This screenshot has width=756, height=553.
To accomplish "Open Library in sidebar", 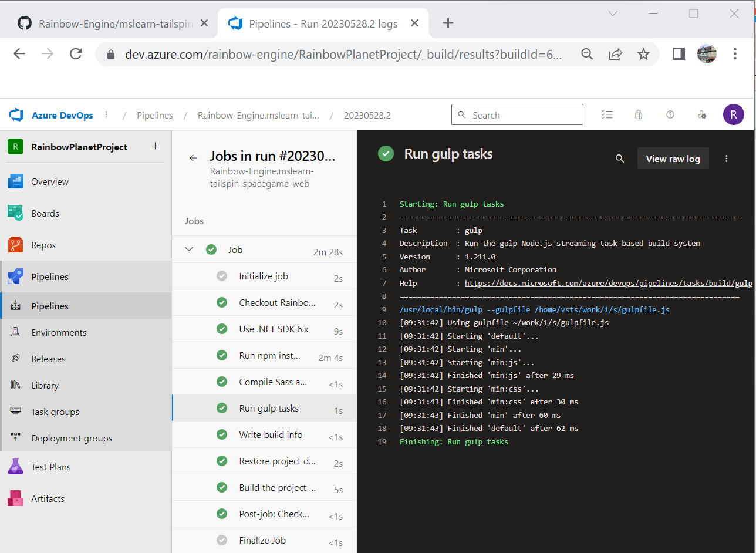I will (86, 385).
